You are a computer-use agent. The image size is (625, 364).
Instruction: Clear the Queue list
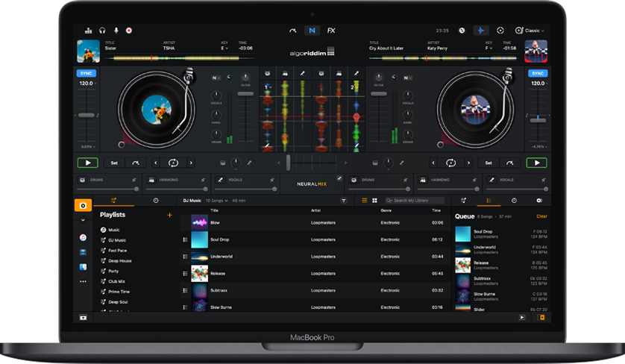click(541, 216)
